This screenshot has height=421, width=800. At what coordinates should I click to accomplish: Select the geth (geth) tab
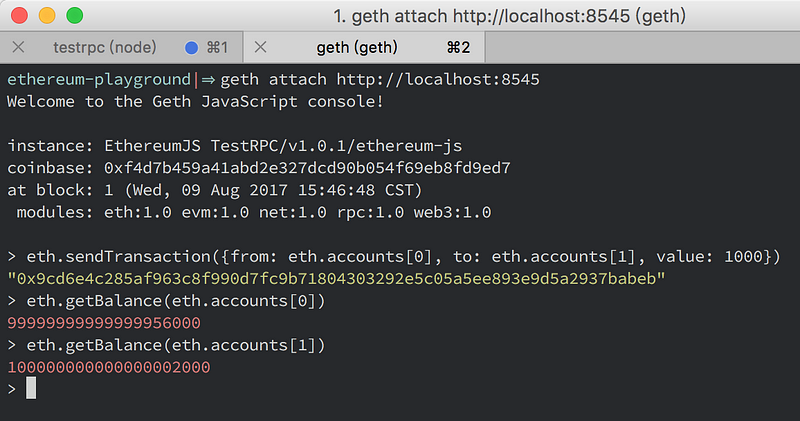356,47
